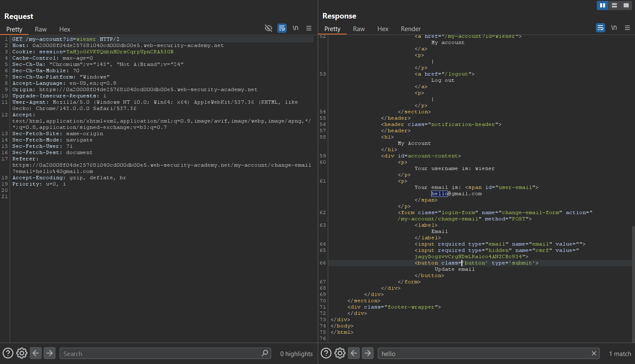This screenshot has height=364, width=635.
Task: Select side-by-side split layout icon
Action: pyautogui.click(x=603, y=5)
